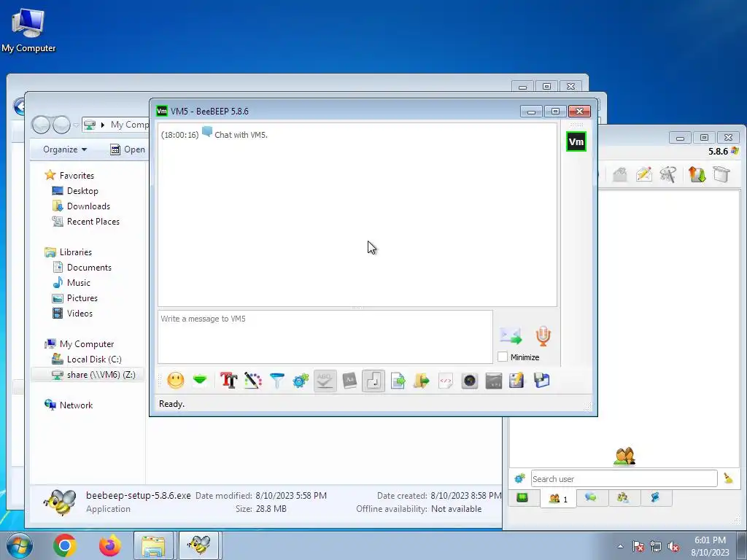Viewport: 747px width, 560px height.
Task: Click the notepad with pencil icon in chat toolbar
Action: 517,381
